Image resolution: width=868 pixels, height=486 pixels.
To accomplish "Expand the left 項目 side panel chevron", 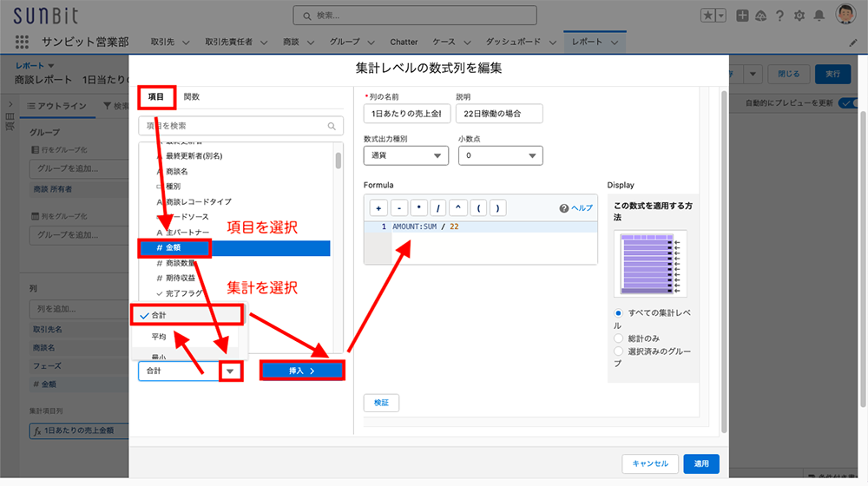I will [10, 104].
